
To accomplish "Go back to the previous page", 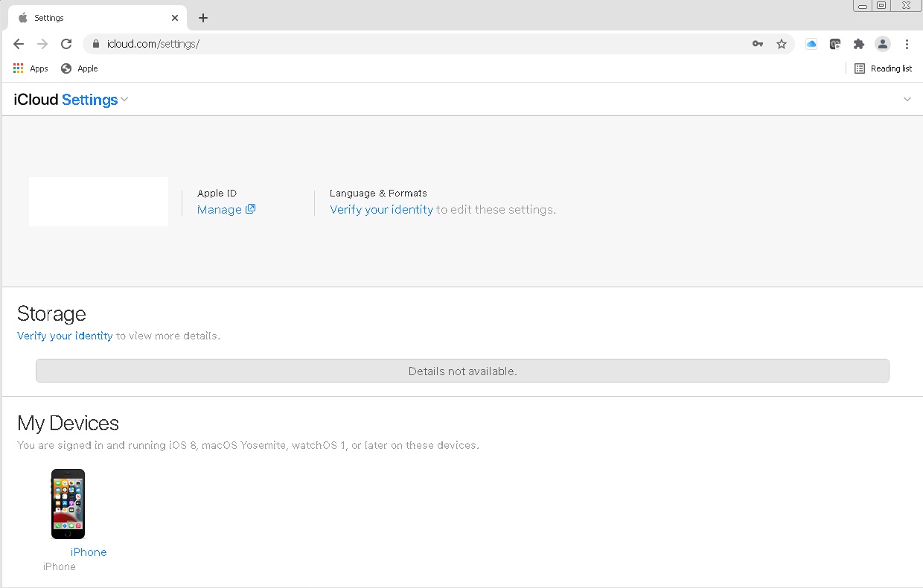I will 19,44.
